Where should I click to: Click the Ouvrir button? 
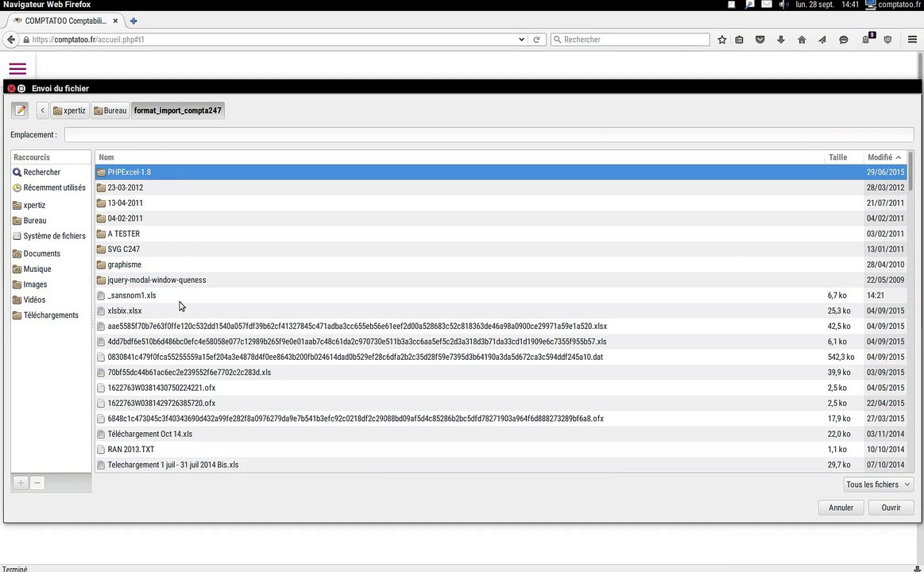point(891,507)
